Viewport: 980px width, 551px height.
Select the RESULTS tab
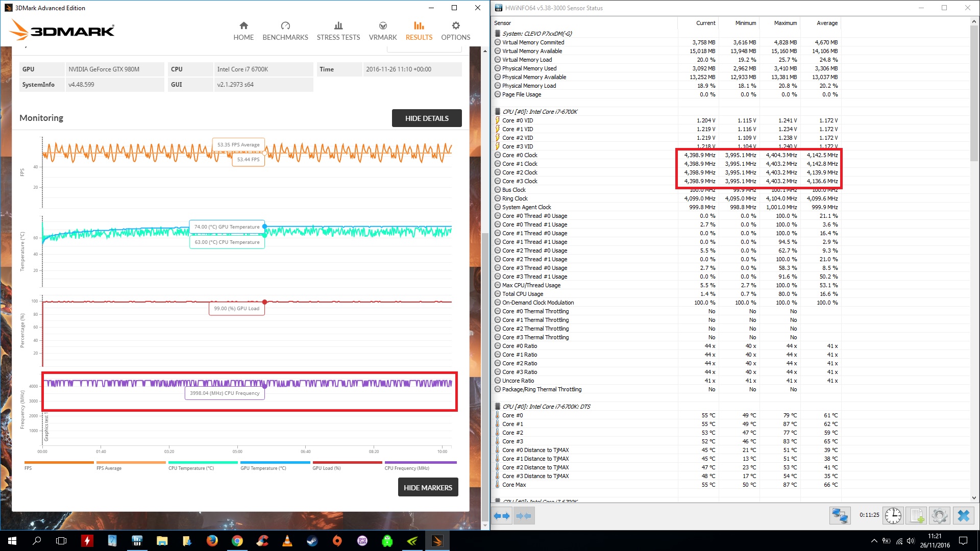pyautogui.click(x=419, y=31)
